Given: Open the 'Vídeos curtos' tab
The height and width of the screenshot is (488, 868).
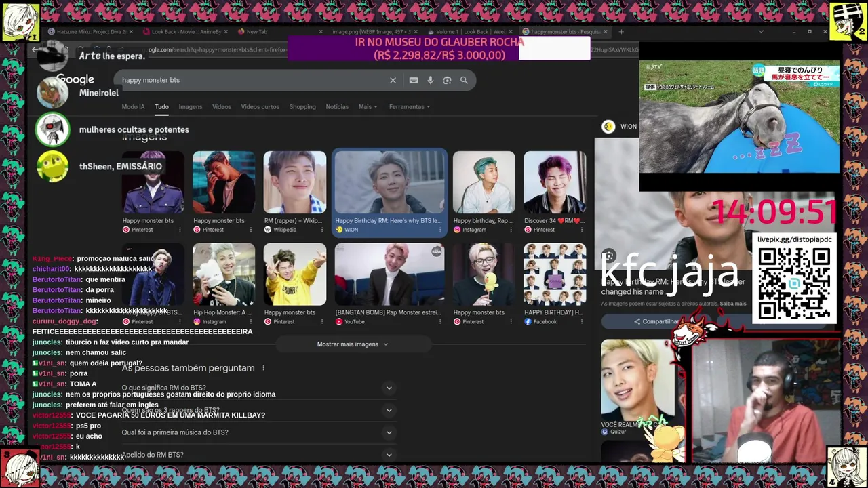Looking at the screenshot, I should [260, 106].
